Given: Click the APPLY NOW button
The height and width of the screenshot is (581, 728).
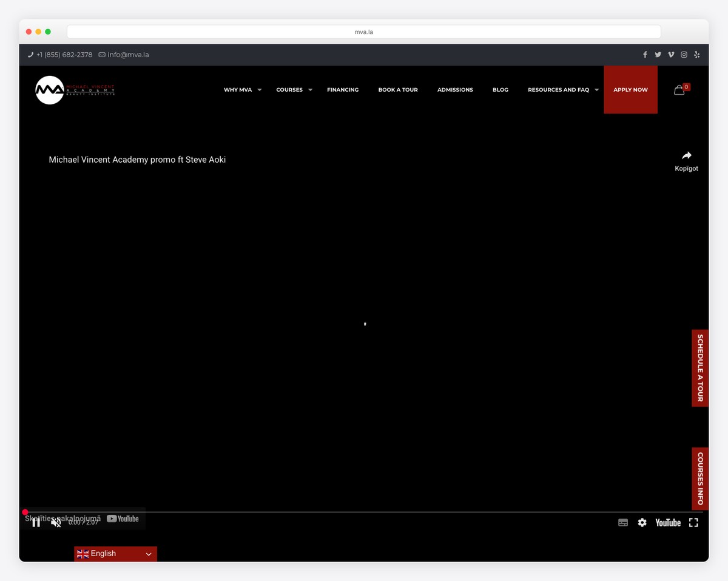Looking at the screenshot, I should (630, 90).
